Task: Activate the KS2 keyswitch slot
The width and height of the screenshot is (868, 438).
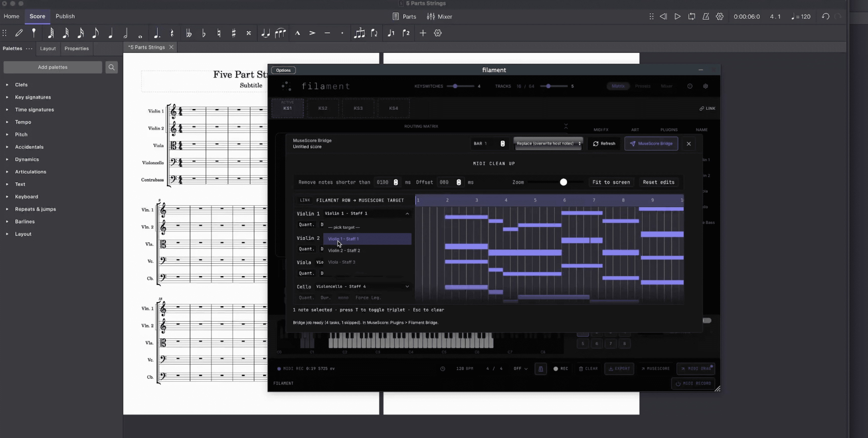Action: (x=323, y=108)
